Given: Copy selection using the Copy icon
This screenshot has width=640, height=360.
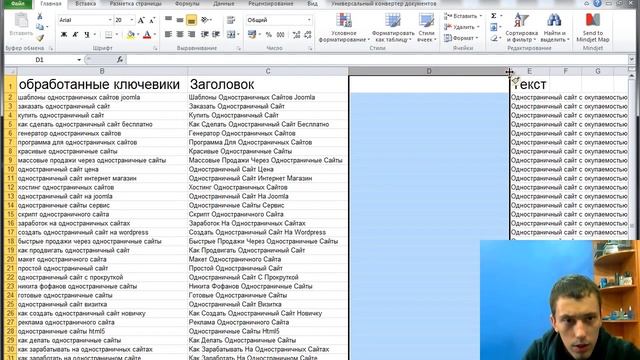Looking at the screenshot, I should point(40,27).
